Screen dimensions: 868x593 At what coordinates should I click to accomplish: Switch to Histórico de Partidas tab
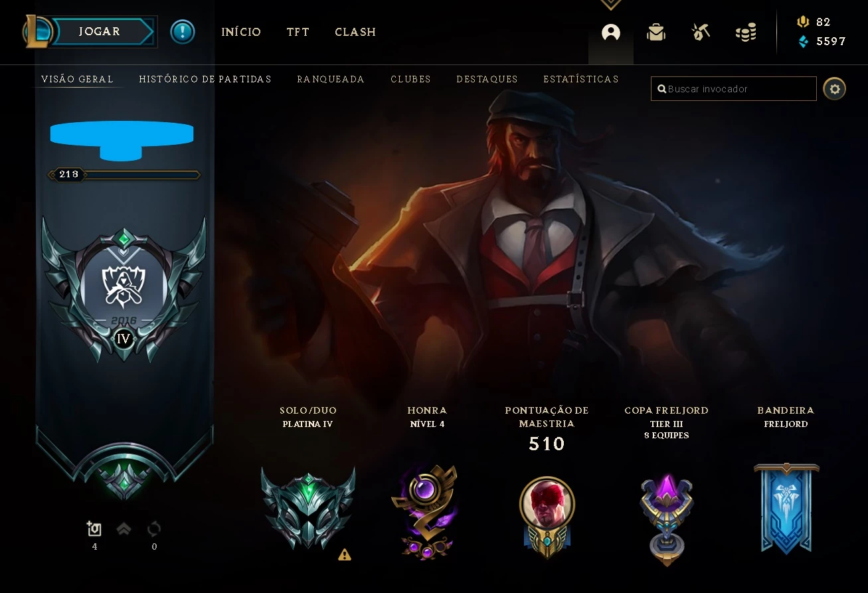[x=205, y=79]
